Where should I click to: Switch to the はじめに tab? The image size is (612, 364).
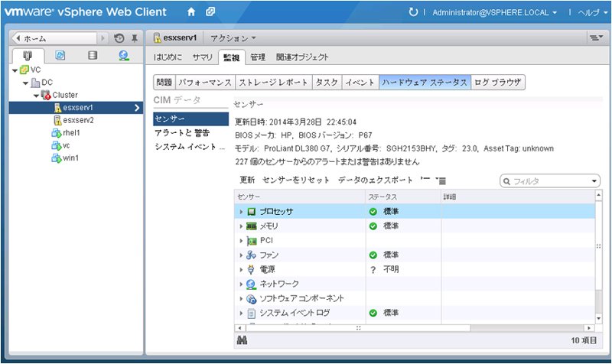pos(168,57)
